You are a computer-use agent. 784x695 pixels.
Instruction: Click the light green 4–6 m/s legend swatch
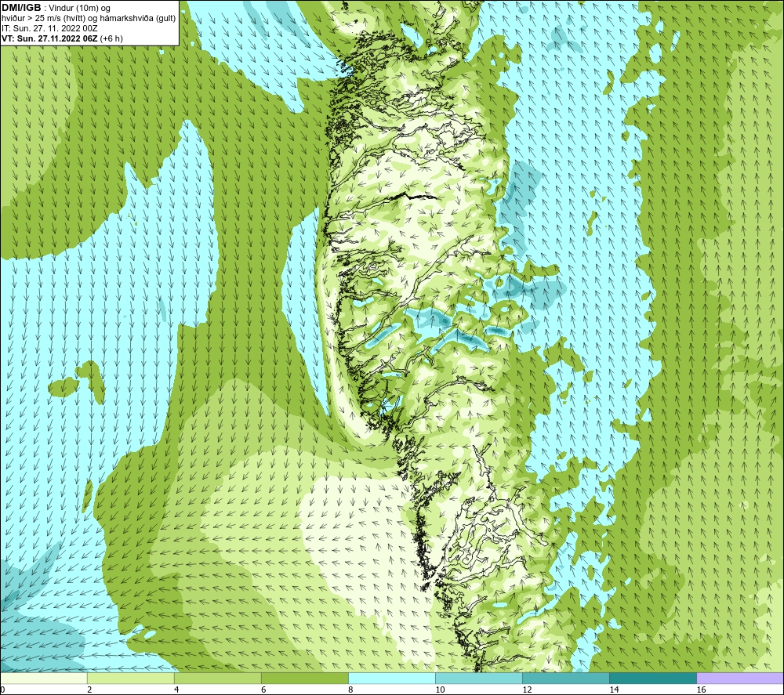coord(217,679)
